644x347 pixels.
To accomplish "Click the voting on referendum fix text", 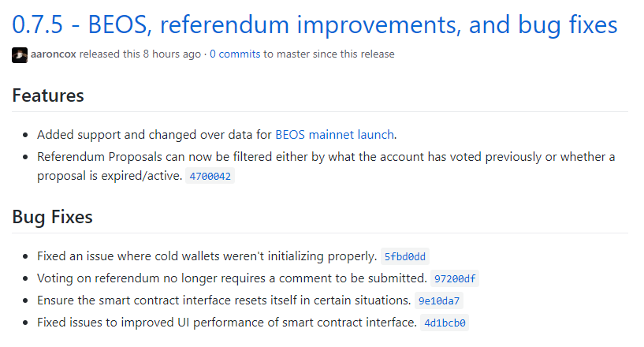I will (x=232, y=278).
